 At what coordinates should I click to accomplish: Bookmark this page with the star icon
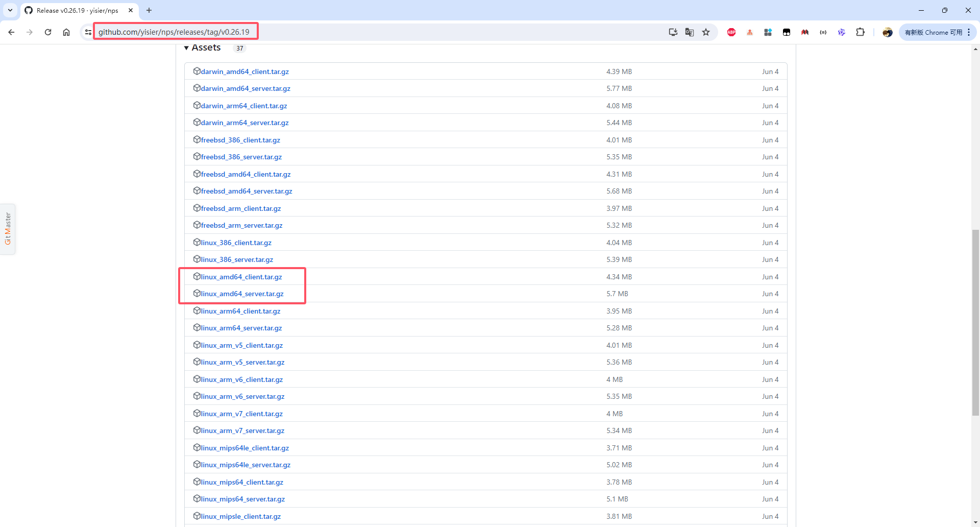pos(706,32)
